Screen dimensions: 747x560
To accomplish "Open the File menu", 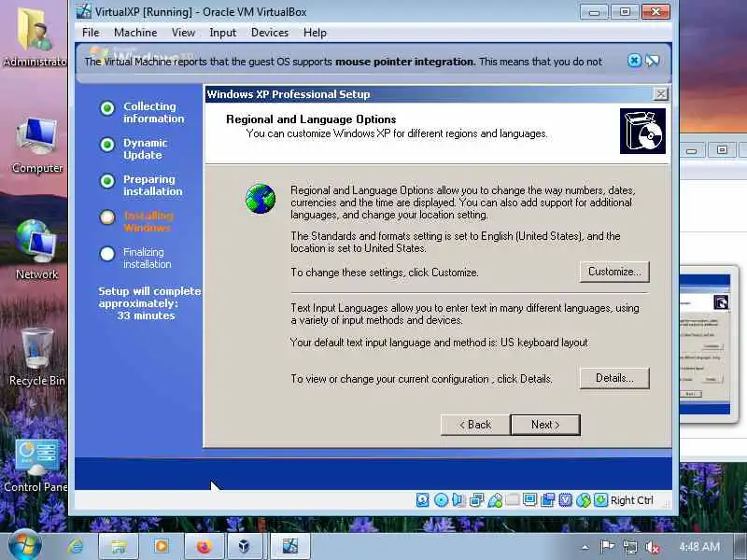I will pyautogui.click(x=91, y=33).
